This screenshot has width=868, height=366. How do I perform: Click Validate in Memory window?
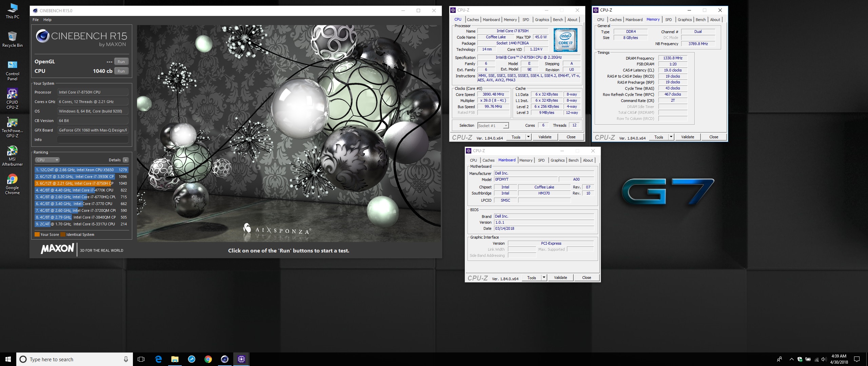click(688, 137)
